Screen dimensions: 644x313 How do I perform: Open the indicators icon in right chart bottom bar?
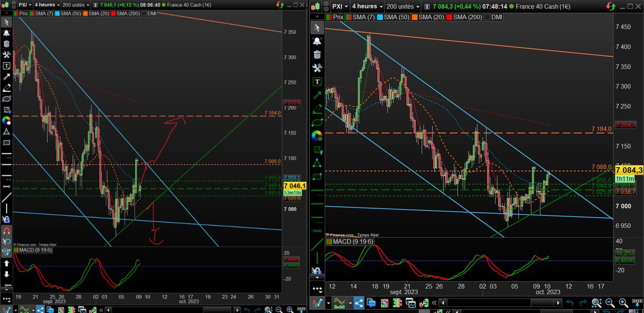[339, 303]
